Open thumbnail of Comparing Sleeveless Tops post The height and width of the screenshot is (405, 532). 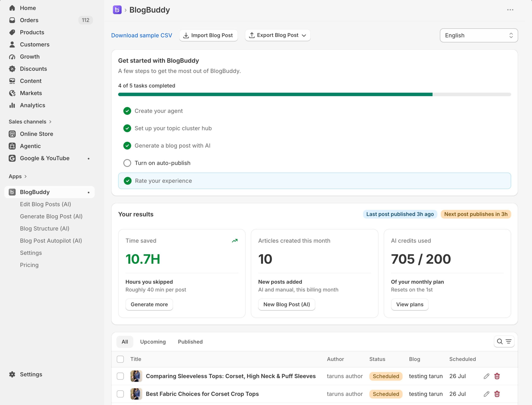pos(136,376)
